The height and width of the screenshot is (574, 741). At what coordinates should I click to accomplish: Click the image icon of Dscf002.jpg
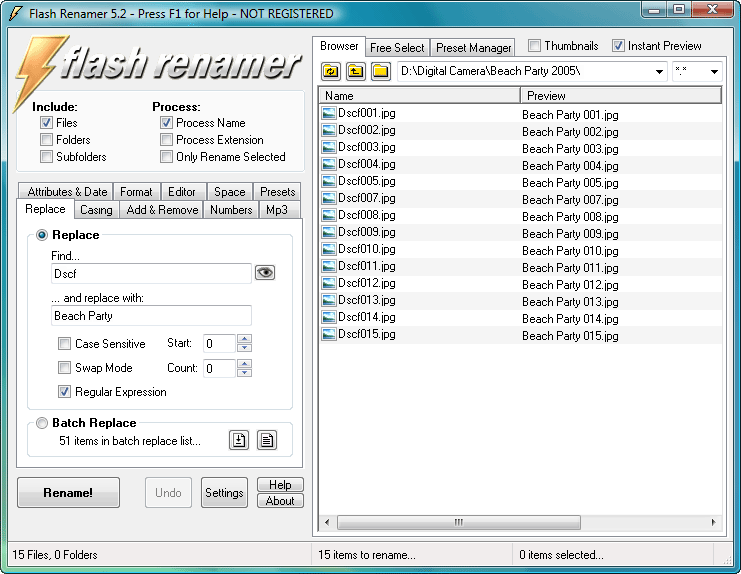tap(328, 130)
